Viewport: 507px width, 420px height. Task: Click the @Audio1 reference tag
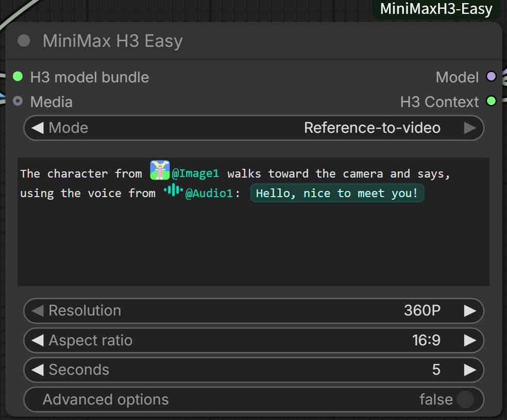(x=209, y=193)
